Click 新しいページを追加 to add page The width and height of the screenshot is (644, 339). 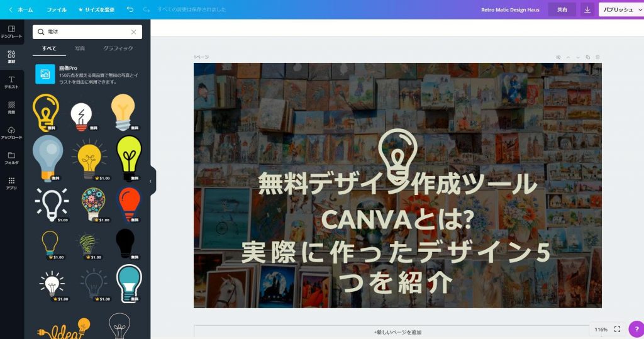tap(397, 332)
